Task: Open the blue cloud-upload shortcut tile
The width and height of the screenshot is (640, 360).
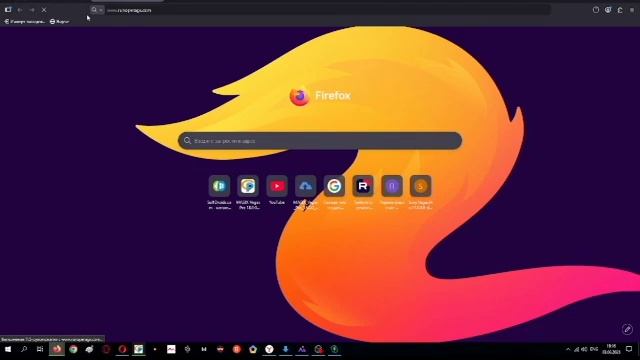Action: 305,186
